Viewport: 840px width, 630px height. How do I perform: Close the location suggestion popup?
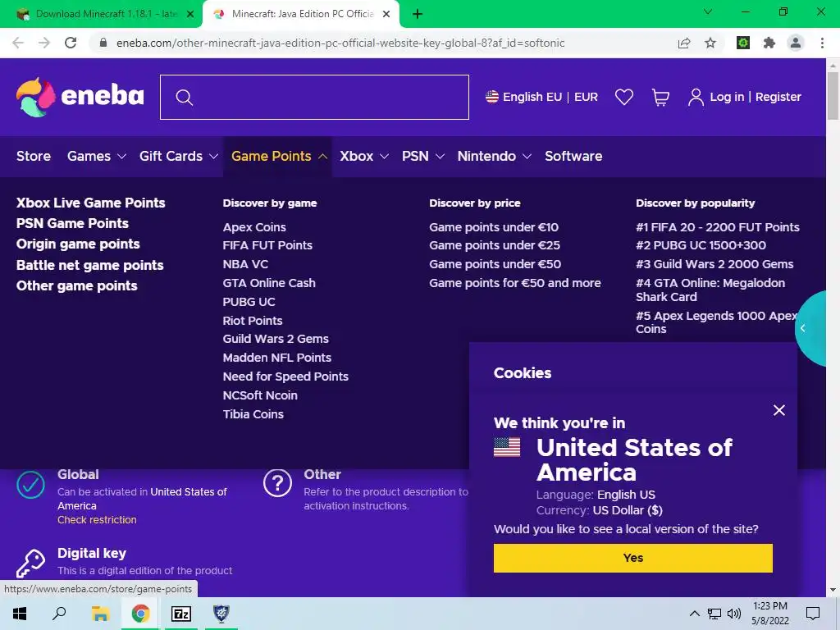779,410
